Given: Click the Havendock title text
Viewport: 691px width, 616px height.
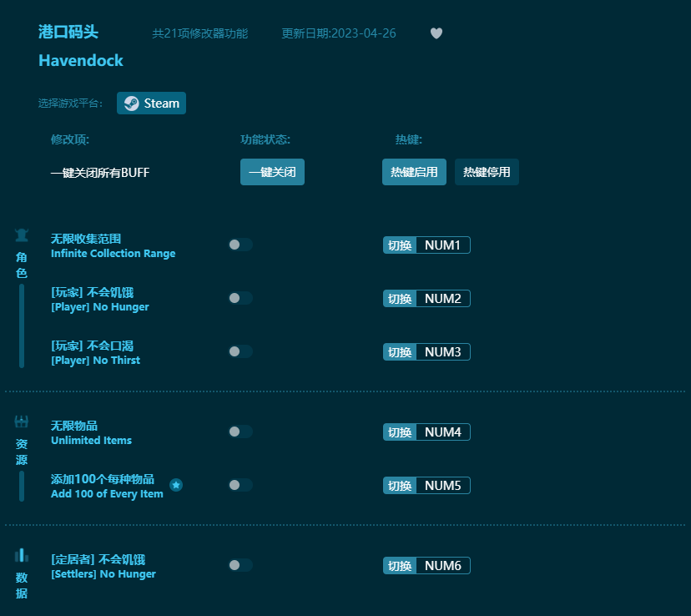Looking at the screenshot, I should point(81,60).
